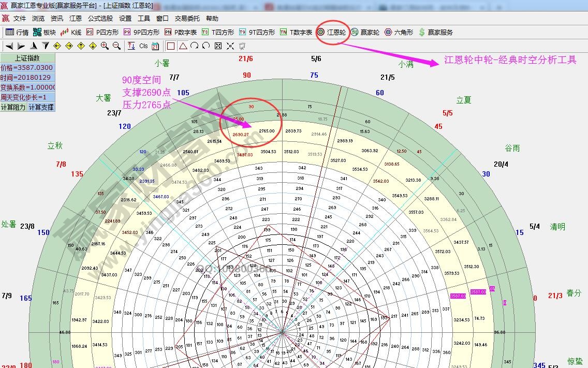Expand the 设置 settings menu

[x=125, y=18]
